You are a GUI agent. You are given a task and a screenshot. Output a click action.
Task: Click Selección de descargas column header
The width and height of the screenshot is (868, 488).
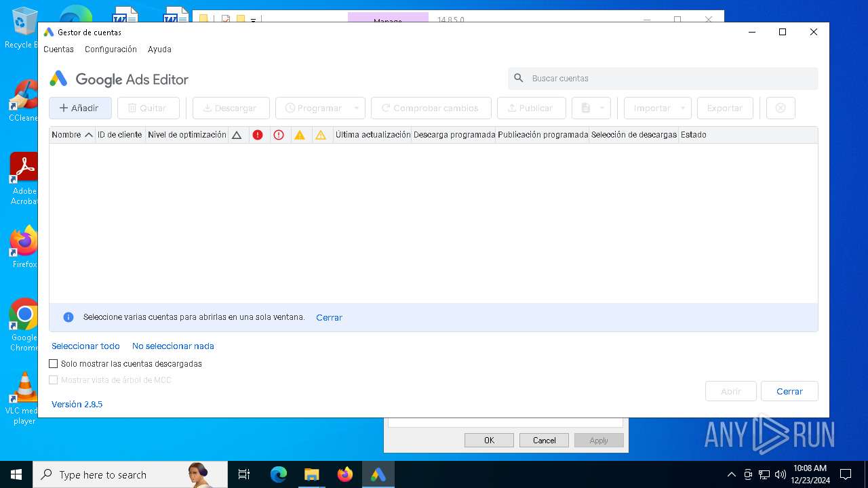click(634, 135)
